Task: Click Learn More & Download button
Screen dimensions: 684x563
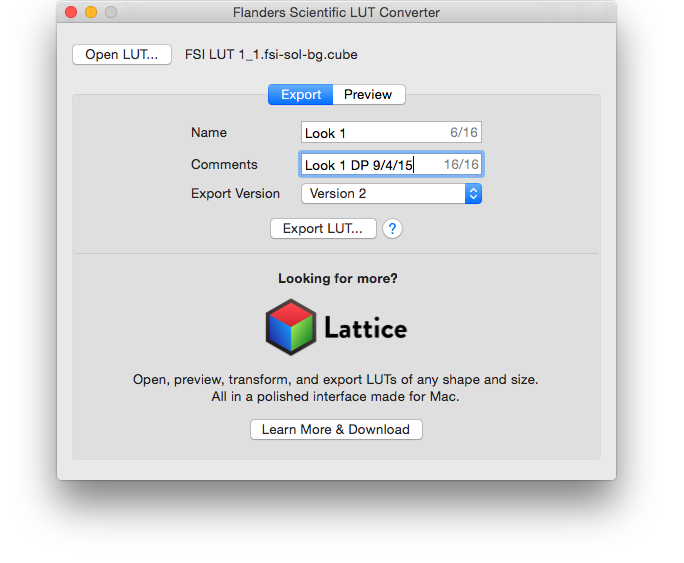Action: pos(336,430)
